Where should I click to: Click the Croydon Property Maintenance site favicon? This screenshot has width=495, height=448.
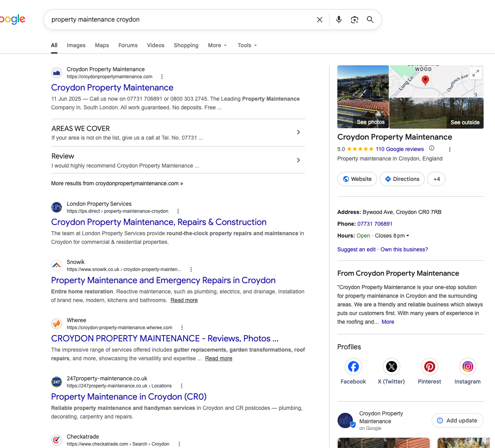(x=57, y=73)
